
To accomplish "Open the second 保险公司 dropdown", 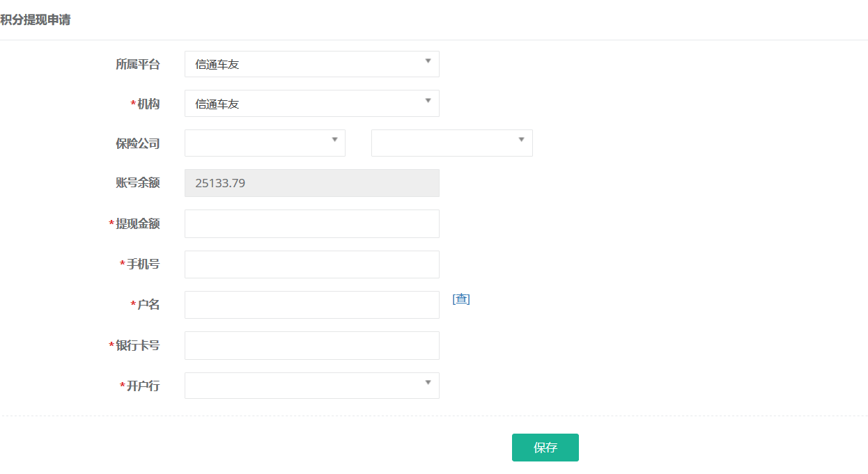I will click(451, 143).
